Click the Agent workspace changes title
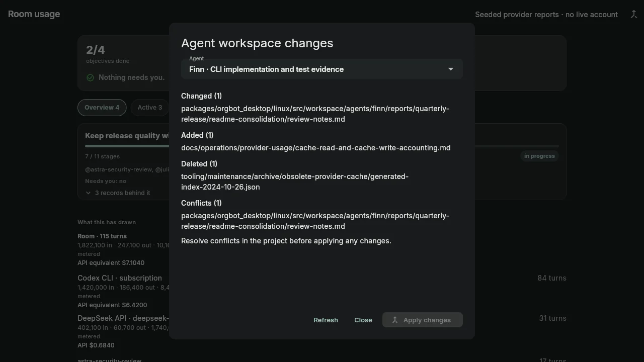 coord(257,43)
